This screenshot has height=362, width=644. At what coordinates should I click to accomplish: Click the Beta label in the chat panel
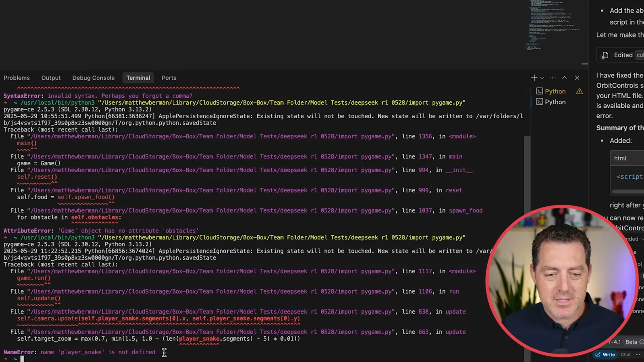[631, 342]
